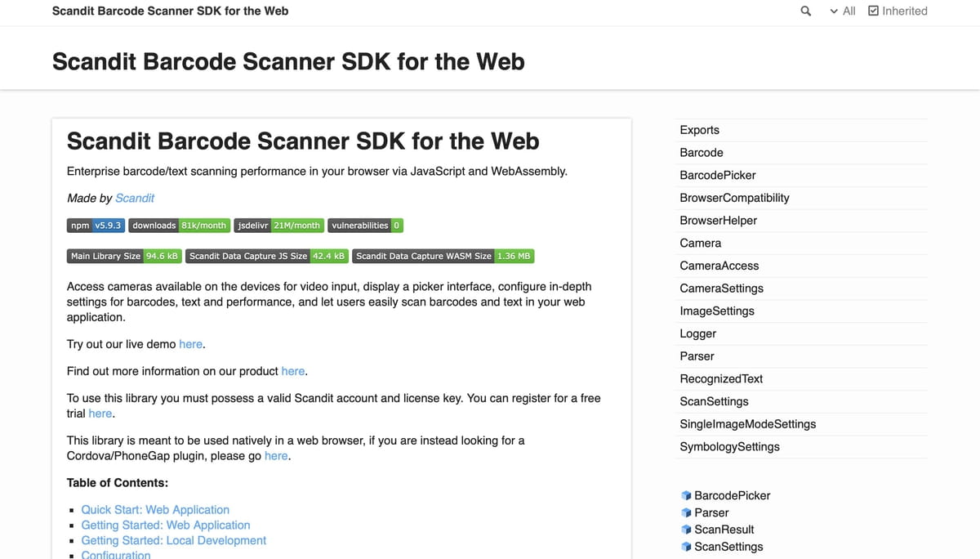980x559 pixels.
Task: Click the class icon beside ScanSettings
Action: [686, 547]
